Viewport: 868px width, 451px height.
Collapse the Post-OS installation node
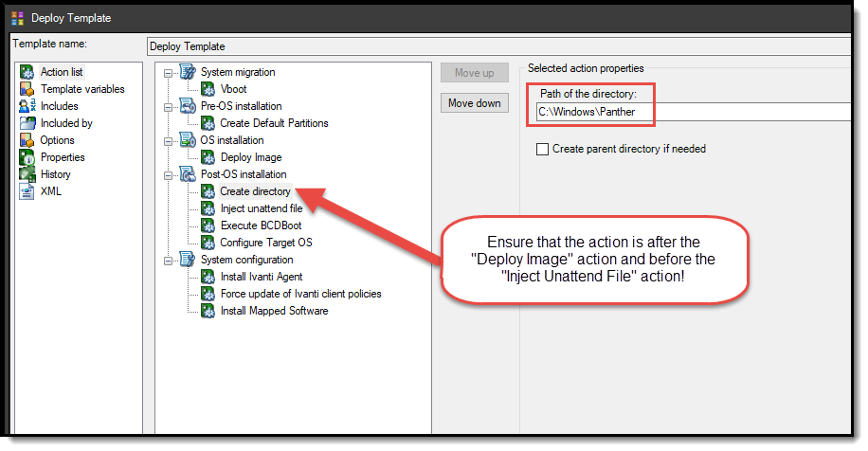tap(170, 174)
